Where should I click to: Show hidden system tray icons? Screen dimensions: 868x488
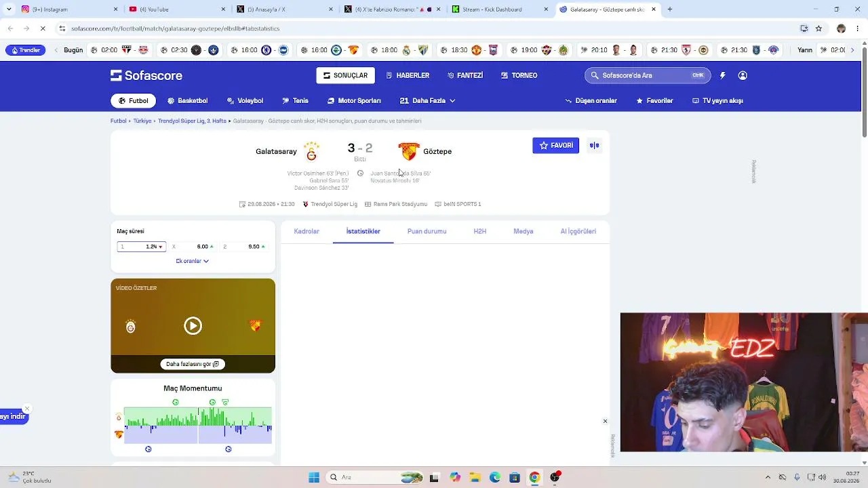(768, 477)
